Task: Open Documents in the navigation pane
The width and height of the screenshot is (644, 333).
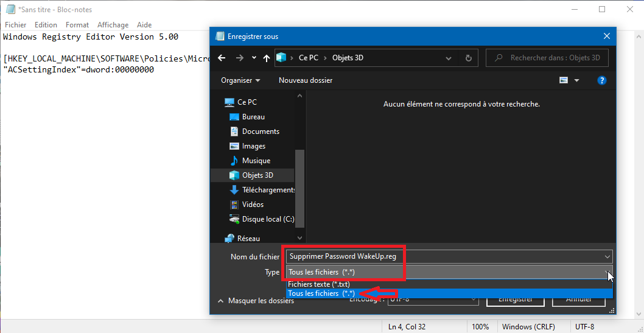Action: 261,131
